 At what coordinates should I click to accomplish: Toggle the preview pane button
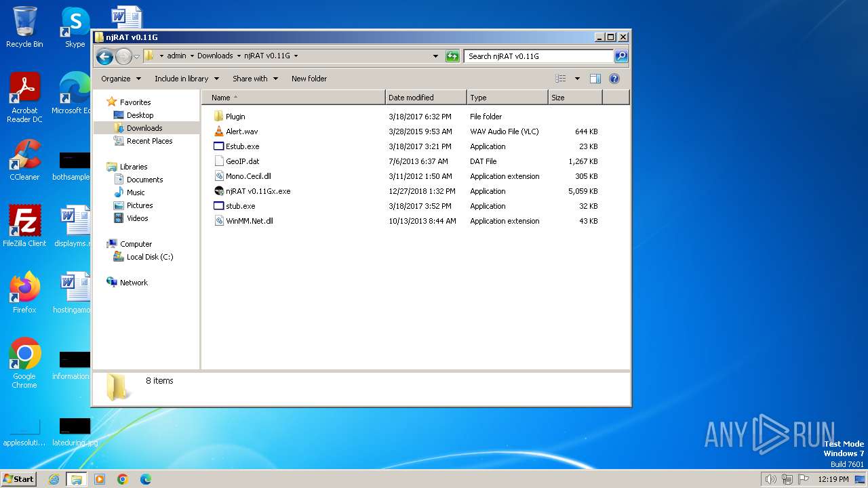[x=595, y=79]
